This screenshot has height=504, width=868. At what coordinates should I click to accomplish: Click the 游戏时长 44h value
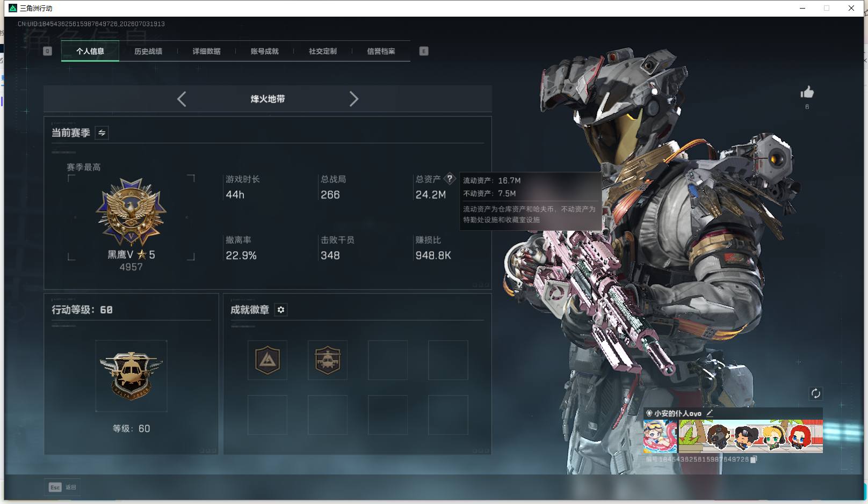235,195
